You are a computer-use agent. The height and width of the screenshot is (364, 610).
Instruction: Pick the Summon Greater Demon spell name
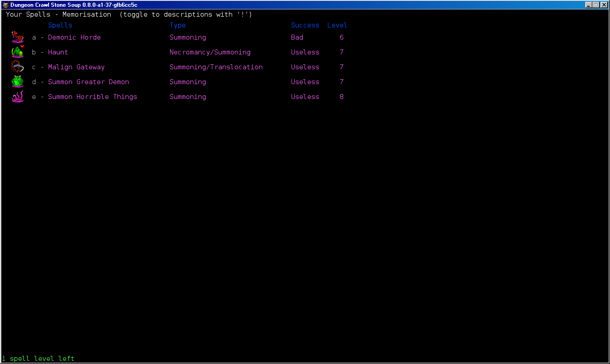click(89, 82)
